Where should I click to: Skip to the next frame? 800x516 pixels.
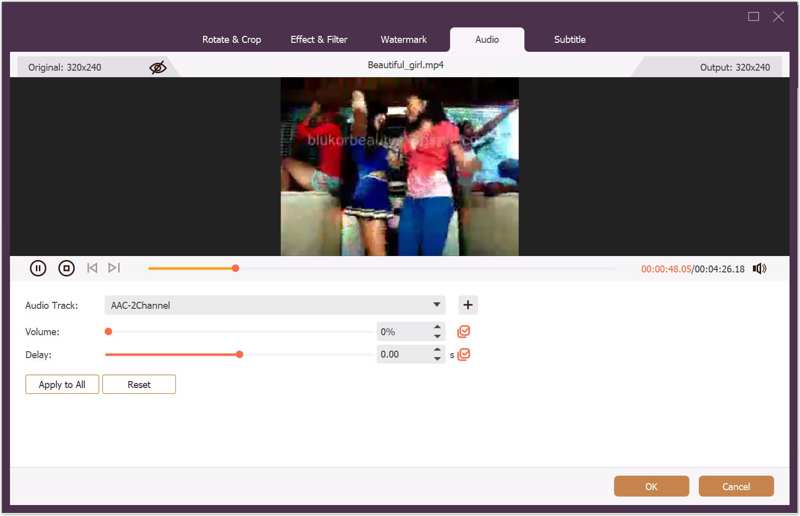[x=114, y=268]
